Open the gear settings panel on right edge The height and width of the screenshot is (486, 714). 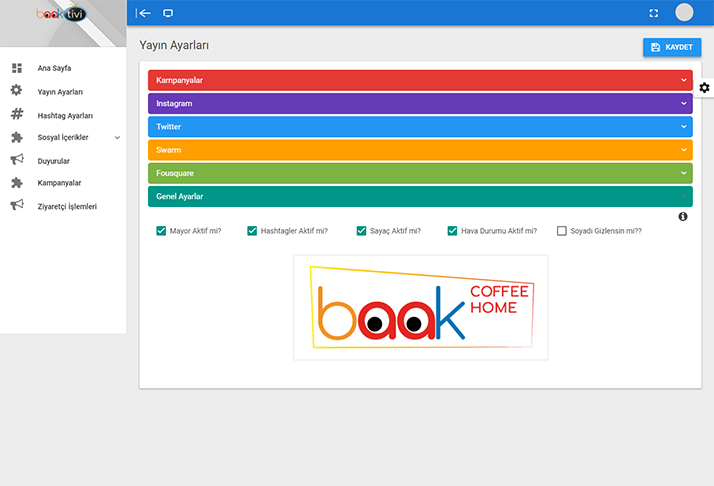pos(704,88)
